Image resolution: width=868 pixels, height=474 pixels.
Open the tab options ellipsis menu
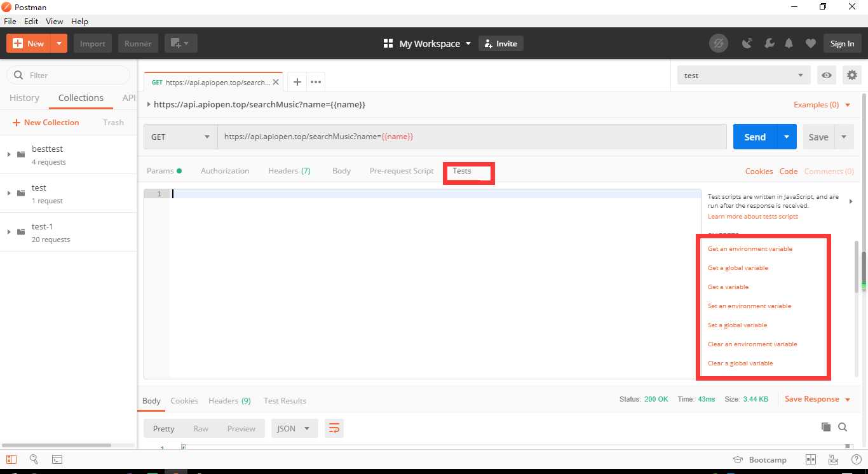point(316,82)
